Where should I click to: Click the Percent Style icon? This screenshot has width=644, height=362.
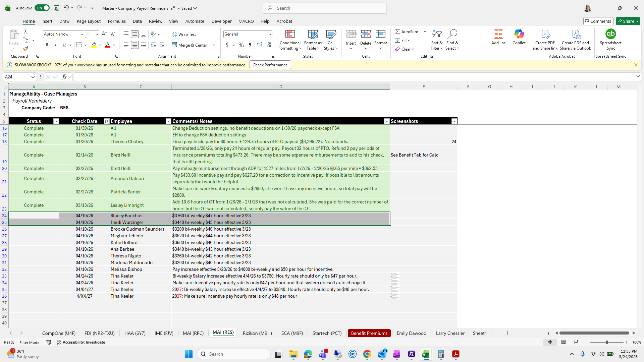pyautogui.click(x=241, y=45)
